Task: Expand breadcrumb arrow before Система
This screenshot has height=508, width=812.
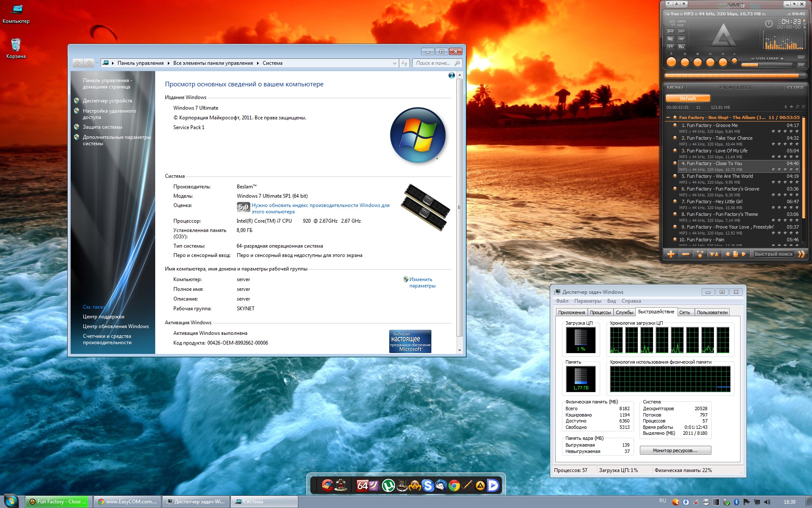Action: click(x=258, y=63)
